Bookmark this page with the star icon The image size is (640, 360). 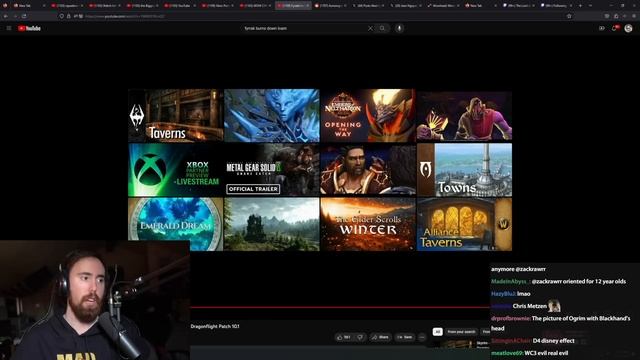[569, 16]
